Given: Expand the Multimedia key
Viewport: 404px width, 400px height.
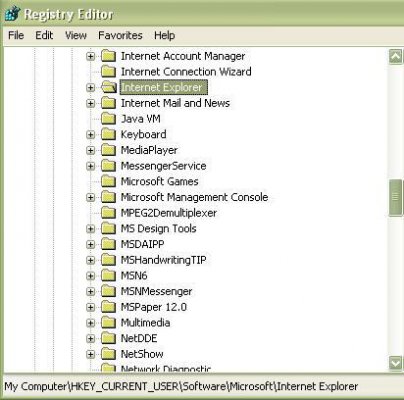Looking at the screenshot, I should 90,323.
